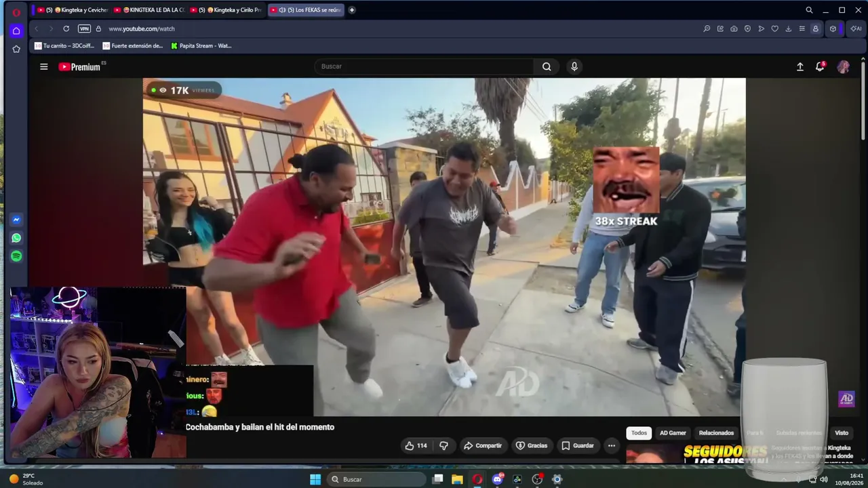Save video with Guardar button
This screenshot has width=868, height=488.
[577, 445]
